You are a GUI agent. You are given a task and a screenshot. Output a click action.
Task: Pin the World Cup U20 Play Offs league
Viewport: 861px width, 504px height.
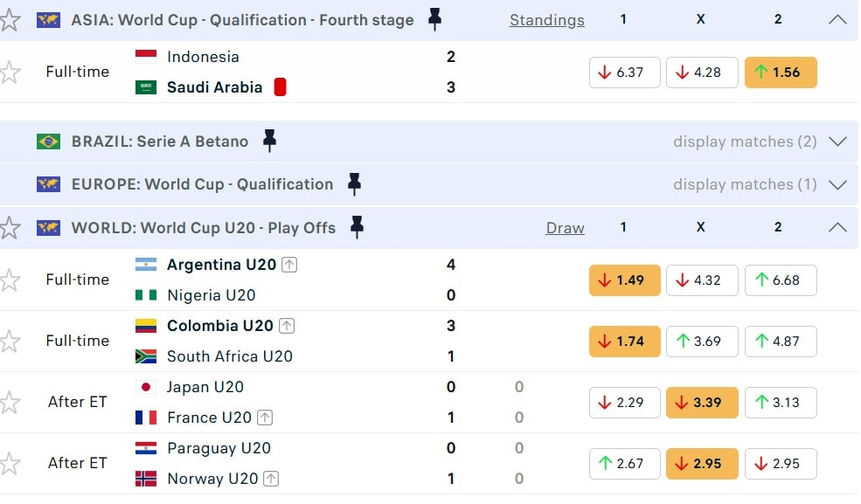tap(357, 227)
